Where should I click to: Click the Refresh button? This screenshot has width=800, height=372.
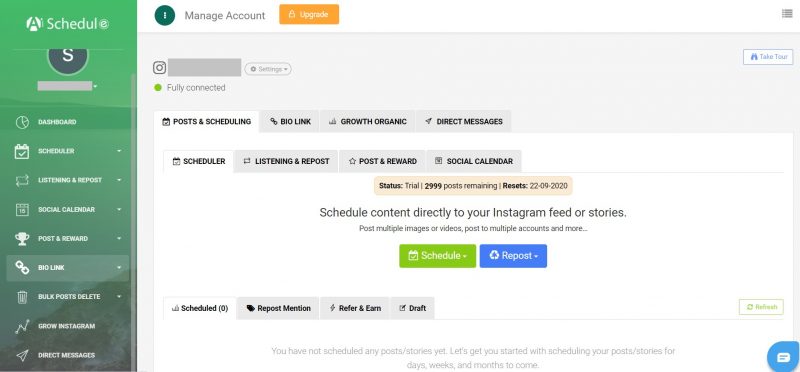point(761,307)
